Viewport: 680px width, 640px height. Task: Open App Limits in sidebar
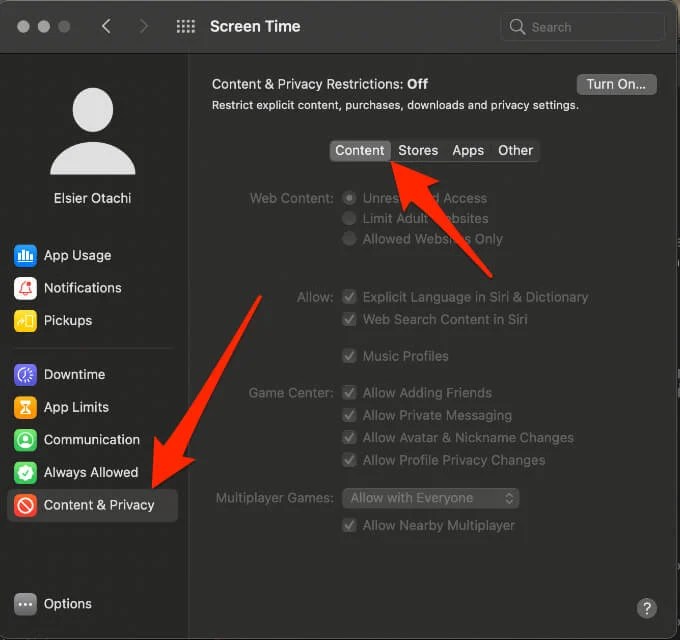click(x=92, y=407)
